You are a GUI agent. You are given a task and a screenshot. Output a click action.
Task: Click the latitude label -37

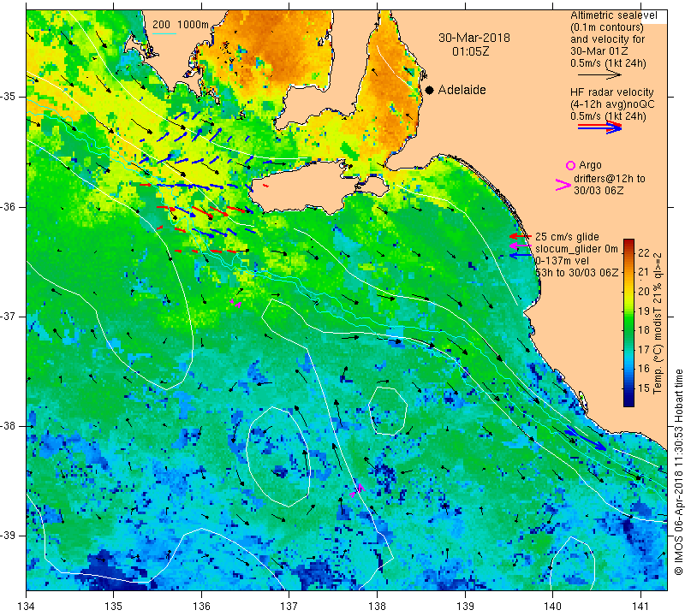9,316
